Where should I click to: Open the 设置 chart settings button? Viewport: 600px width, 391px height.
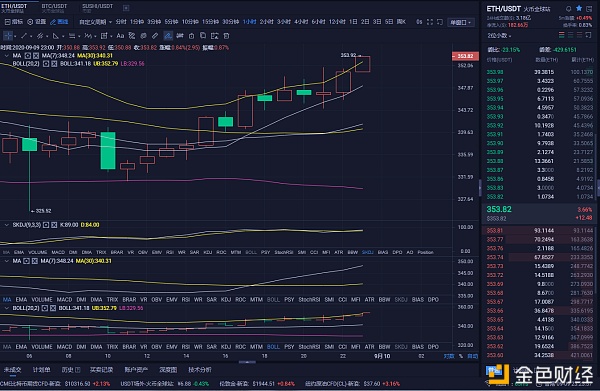coord(37,22)
